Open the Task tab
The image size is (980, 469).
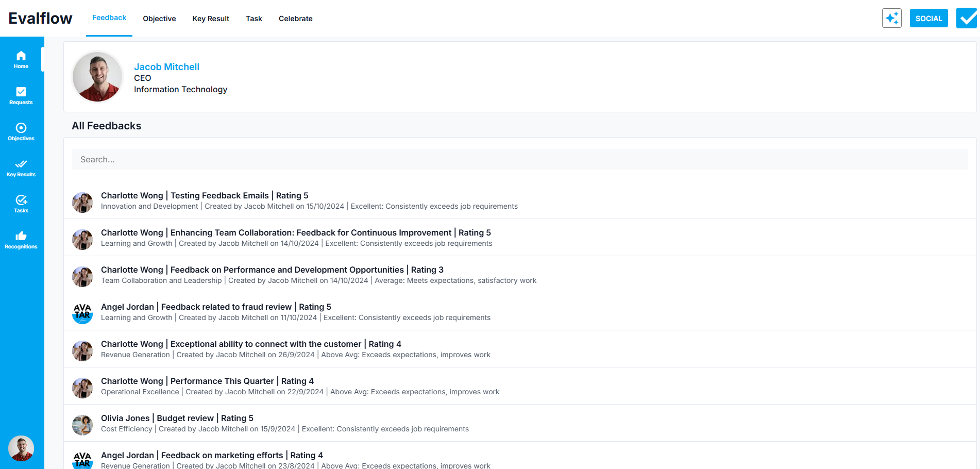pyautogui.click(x=254, y=19)
